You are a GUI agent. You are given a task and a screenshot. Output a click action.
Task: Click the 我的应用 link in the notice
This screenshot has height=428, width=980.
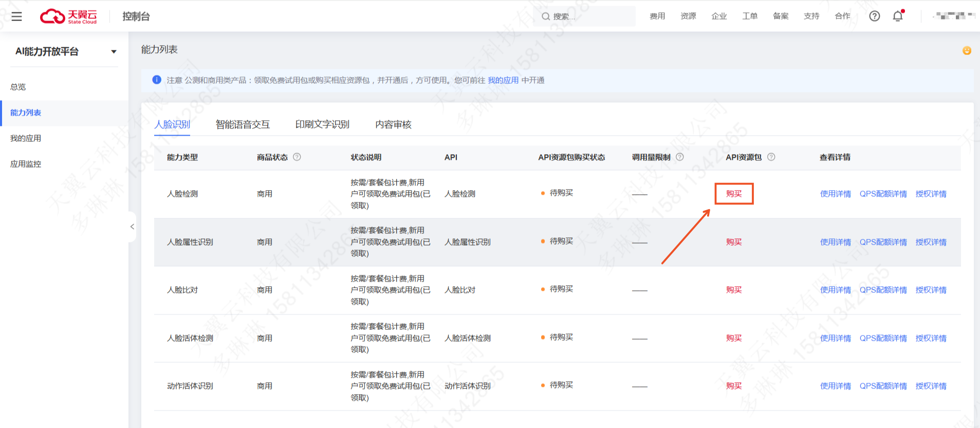503,80
